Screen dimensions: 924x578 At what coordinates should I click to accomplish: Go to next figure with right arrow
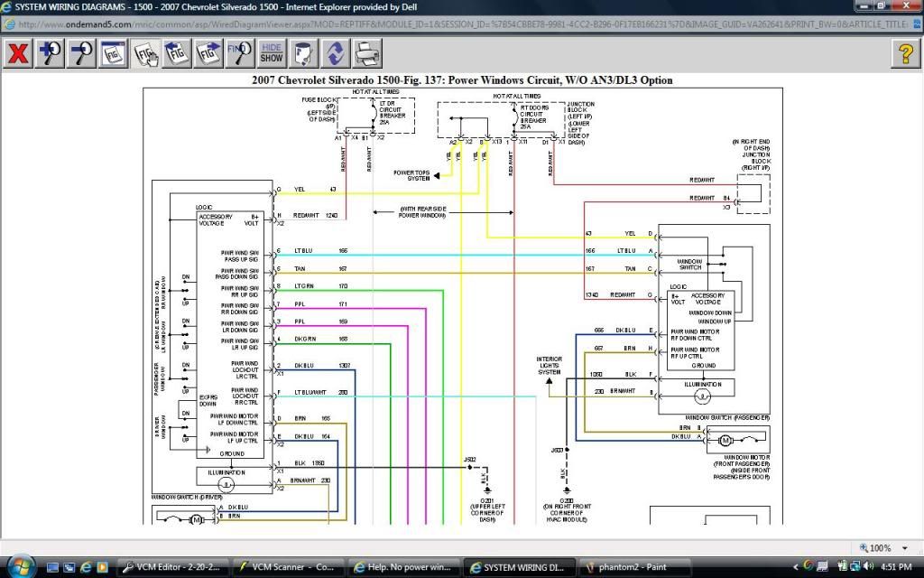tap(208, 53)
